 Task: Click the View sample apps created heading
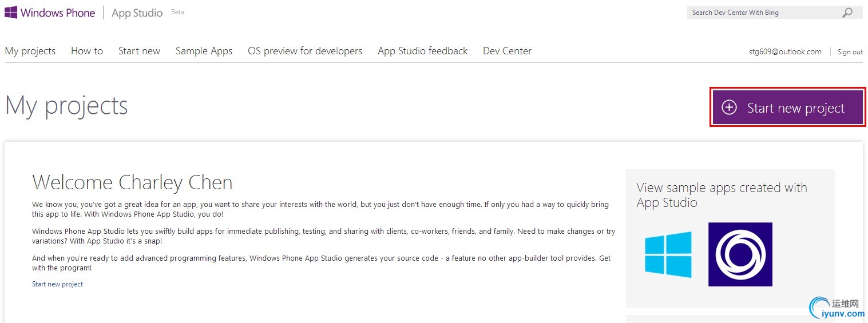pos(722,195)
